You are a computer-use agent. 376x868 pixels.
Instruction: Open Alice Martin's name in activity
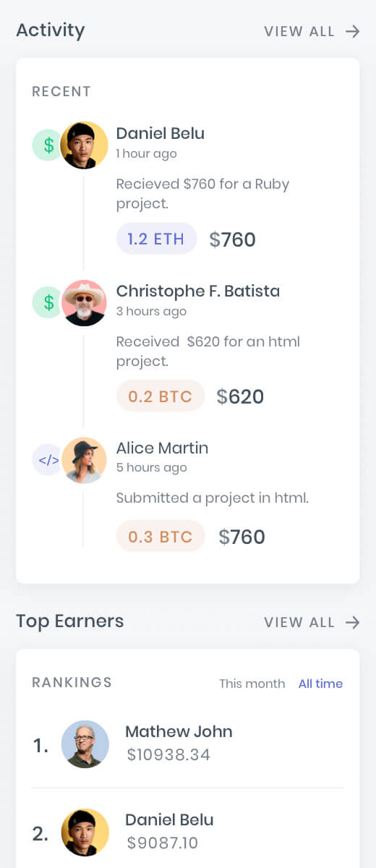pos(162,448)
